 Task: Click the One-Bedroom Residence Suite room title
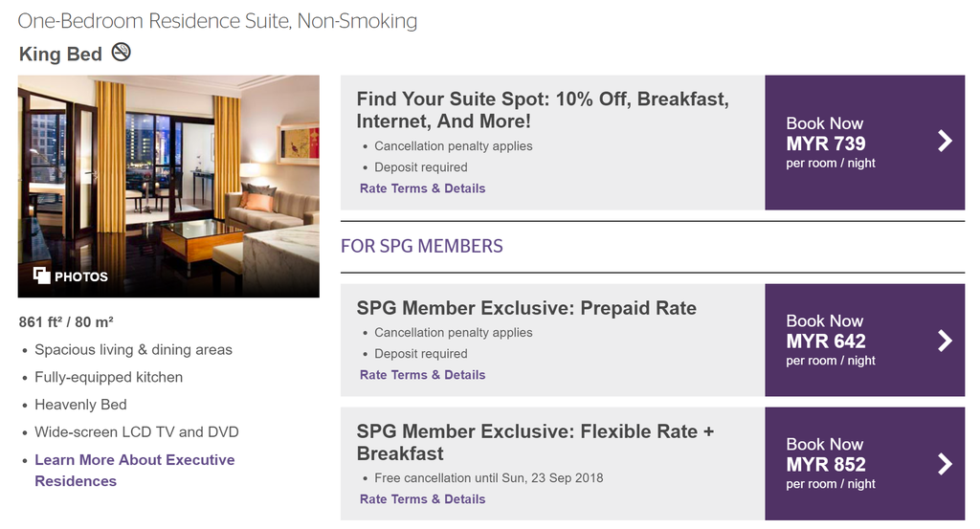[x=217, y=20]
